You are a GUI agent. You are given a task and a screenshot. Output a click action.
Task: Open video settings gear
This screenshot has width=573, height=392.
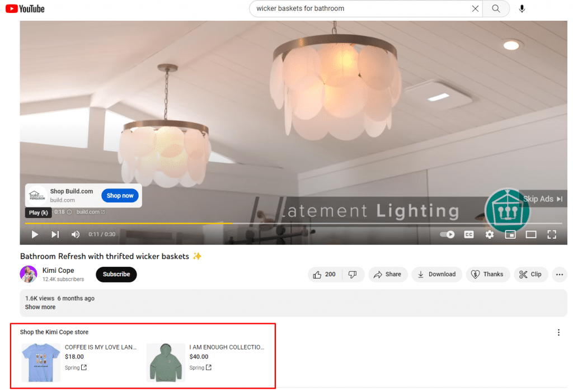point(490,234)
